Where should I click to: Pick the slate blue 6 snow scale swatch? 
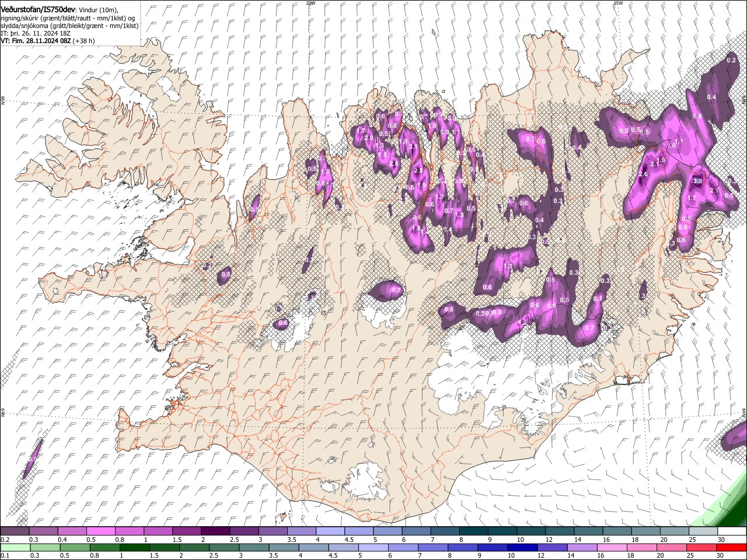point(416,531)
